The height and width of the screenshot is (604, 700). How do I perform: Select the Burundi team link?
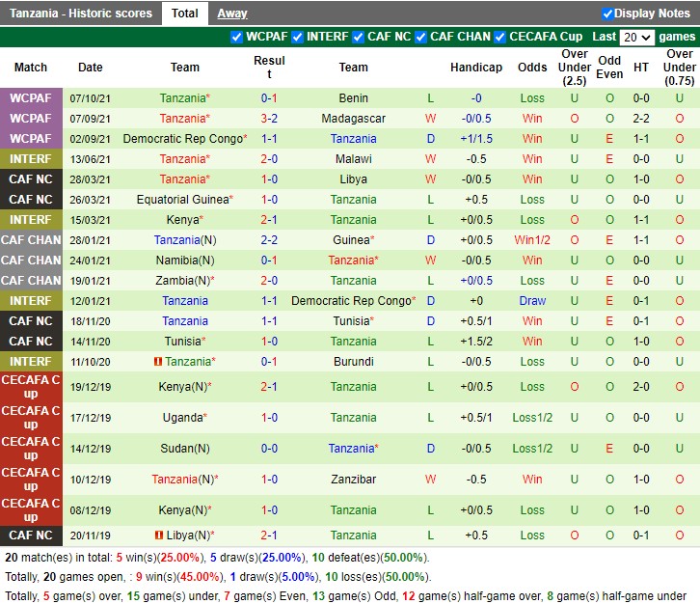[353, 362]
